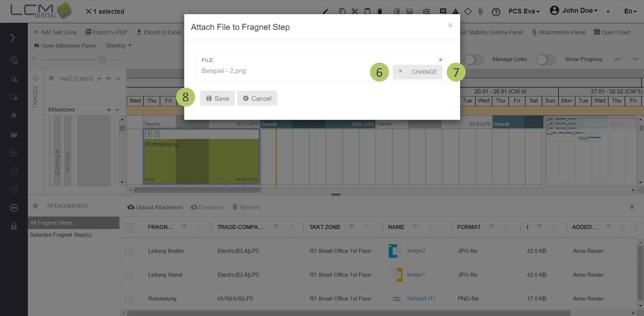This screenshot has height=316, width=644.
Task: Open the help question mark icon
Action: (496, 12)
